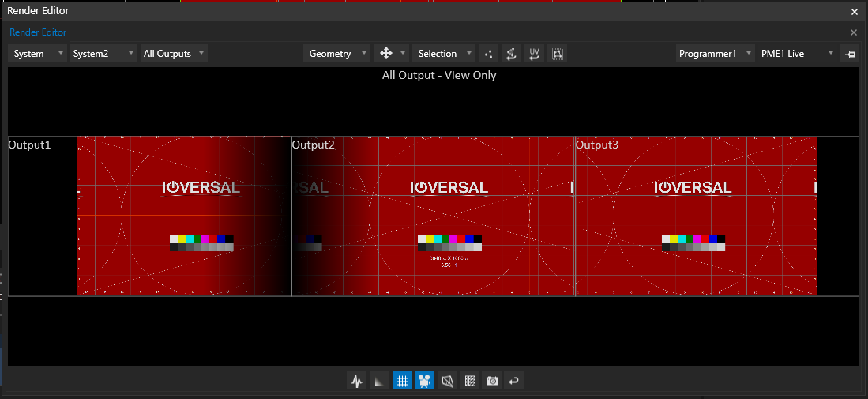Click the Output2 label
The image size is (868, 399).
tap(314, 145)
